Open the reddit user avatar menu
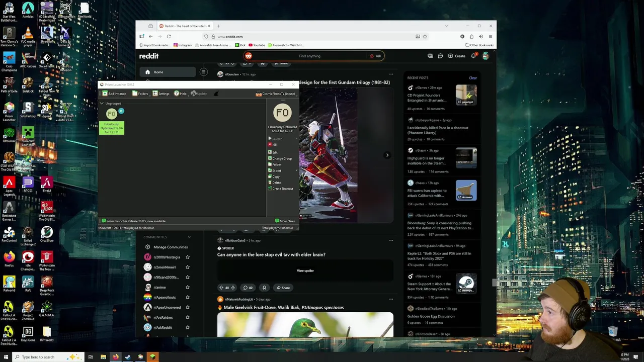The height and width of the screenshot is (362, 644). tap(486, 56)
